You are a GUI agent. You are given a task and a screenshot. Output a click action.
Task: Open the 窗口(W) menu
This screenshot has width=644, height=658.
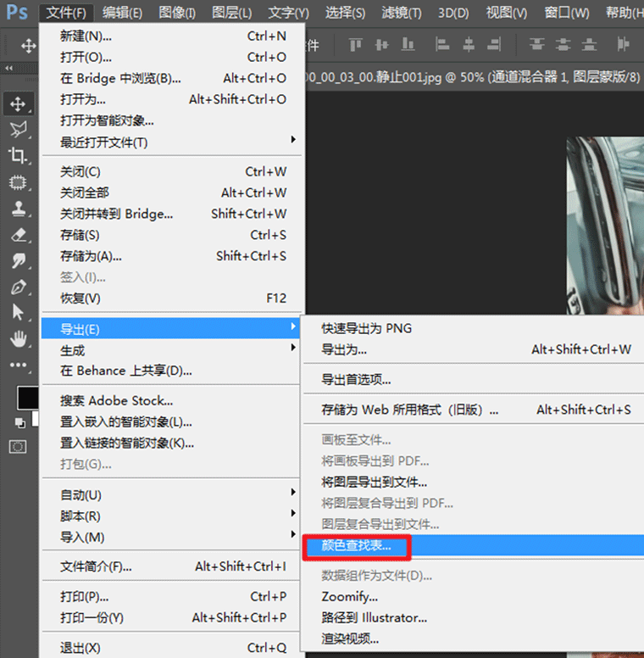pos(566,13)
